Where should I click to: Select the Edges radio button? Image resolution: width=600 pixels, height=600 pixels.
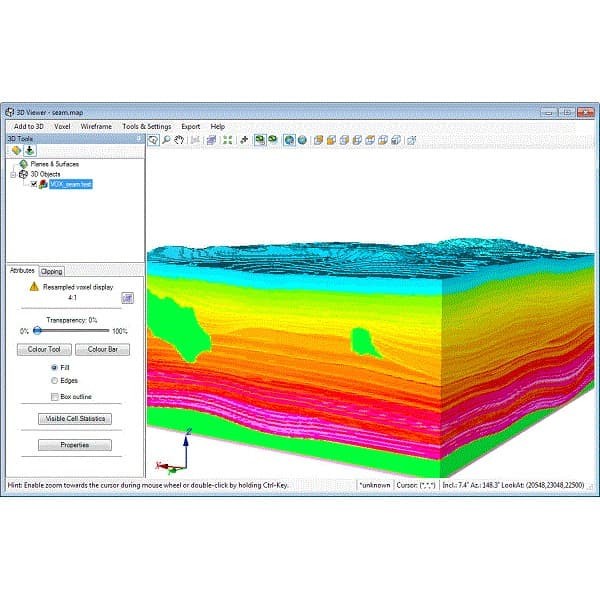[54, 380]
